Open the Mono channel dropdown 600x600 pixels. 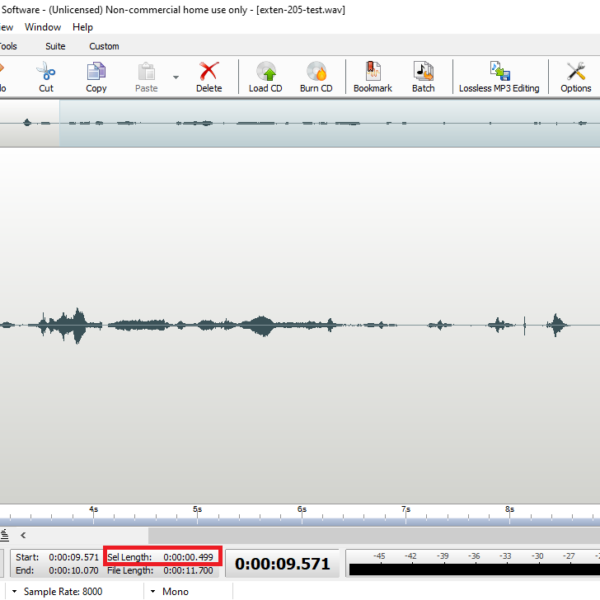tap(172, 591)
